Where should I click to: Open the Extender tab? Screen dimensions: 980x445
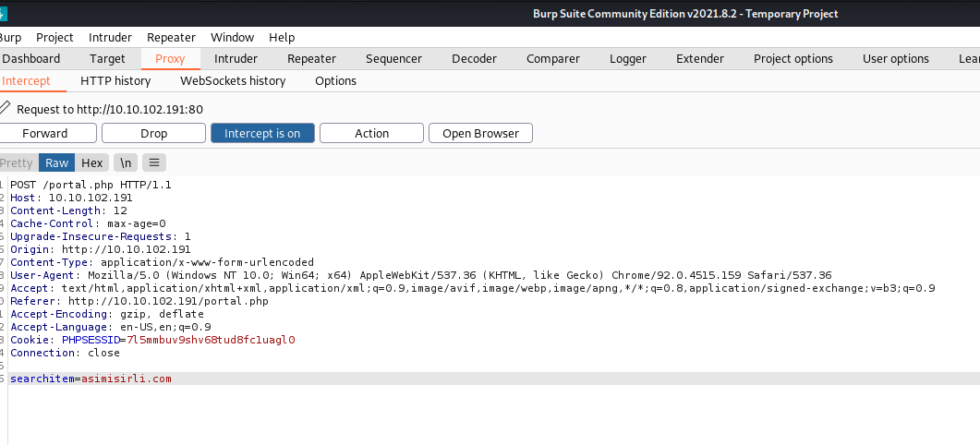(x=700, y=59)
